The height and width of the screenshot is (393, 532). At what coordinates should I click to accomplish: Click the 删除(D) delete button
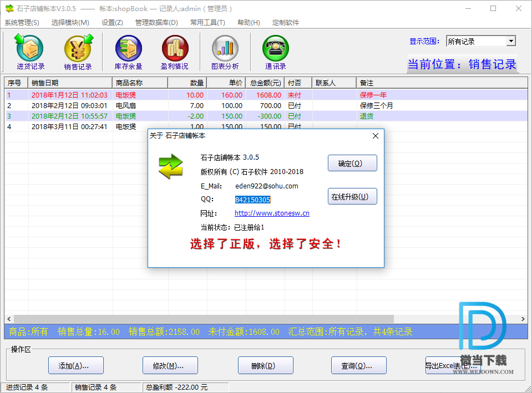click(x=266, y=365)
